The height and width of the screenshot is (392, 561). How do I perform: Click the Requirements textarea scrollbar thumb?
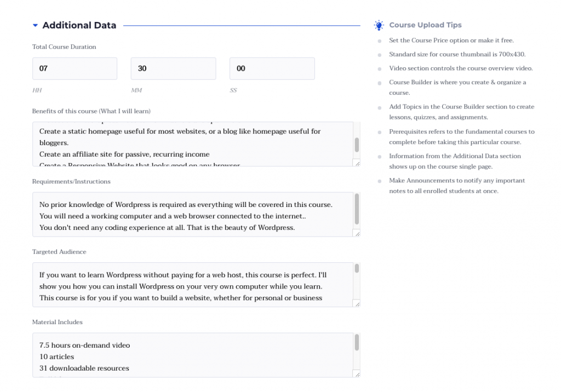pyautogui.click(x=357, y=209)
